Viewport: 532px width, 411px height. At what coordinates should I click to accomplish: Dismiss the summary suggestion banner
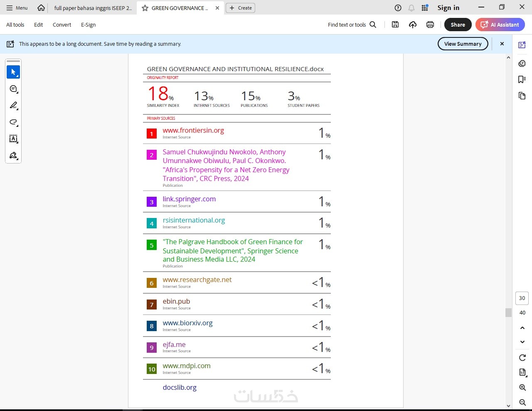click(x=502, y=44)
